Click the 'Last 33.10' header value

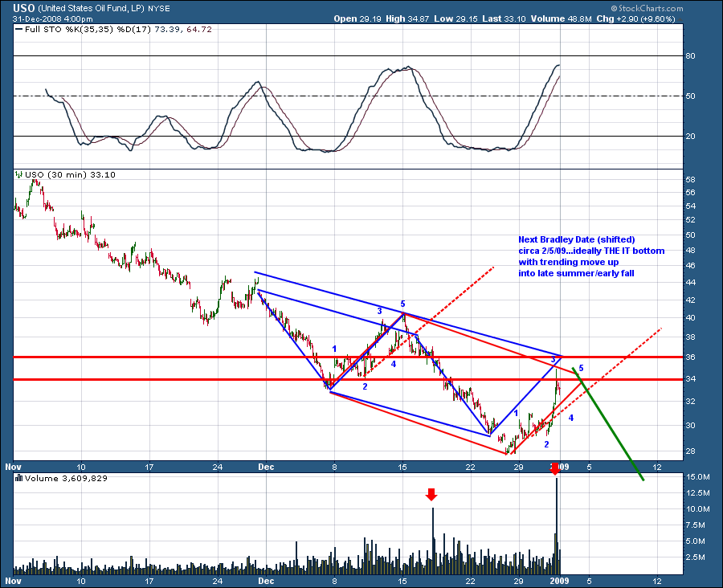(504, 19)
